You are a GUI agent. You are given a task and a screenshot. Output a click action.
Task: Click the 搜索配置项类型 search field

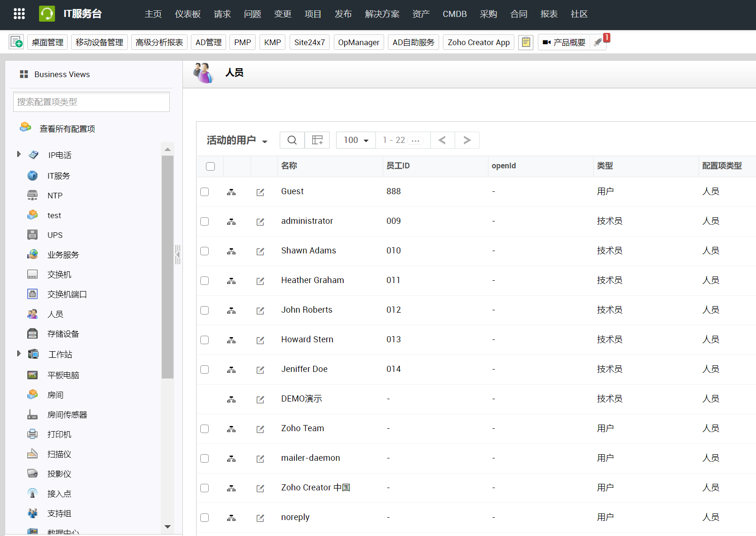click(x=91, y=102)
